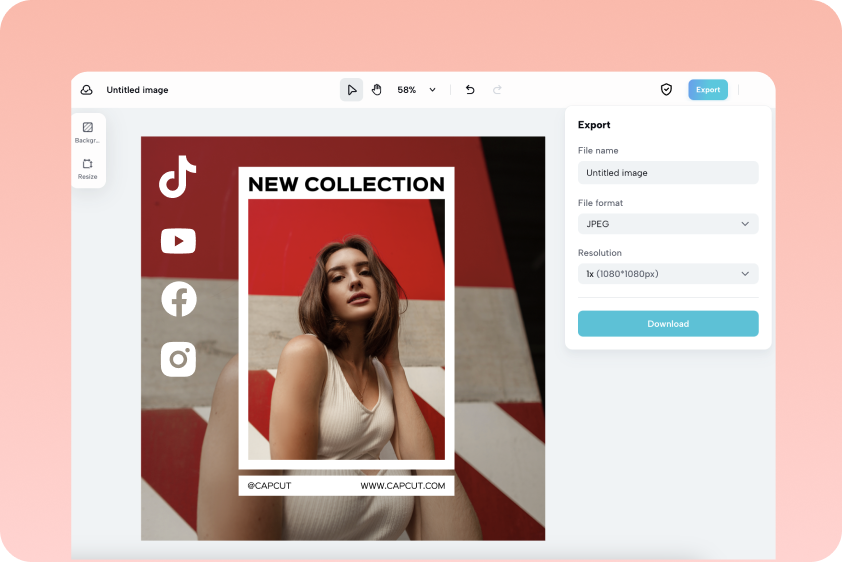Screen dimensions: 842x562
Task: Click the cloud save icon
Action: [86, 90]
